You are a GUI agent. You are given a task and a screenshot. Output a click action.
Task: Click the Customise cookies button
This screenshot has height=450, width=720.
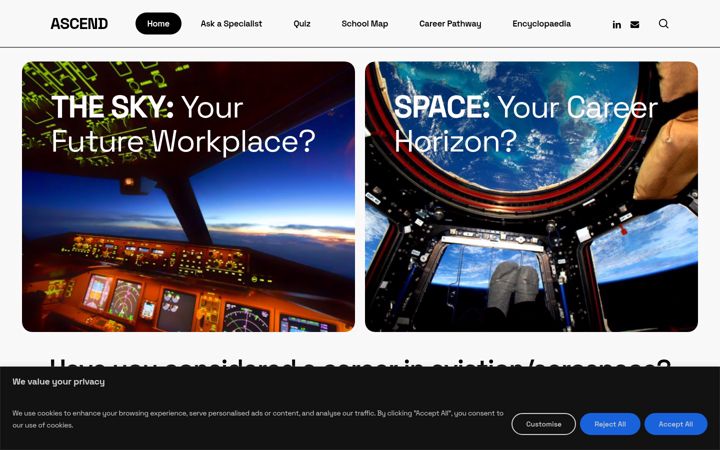click(543, 424)
